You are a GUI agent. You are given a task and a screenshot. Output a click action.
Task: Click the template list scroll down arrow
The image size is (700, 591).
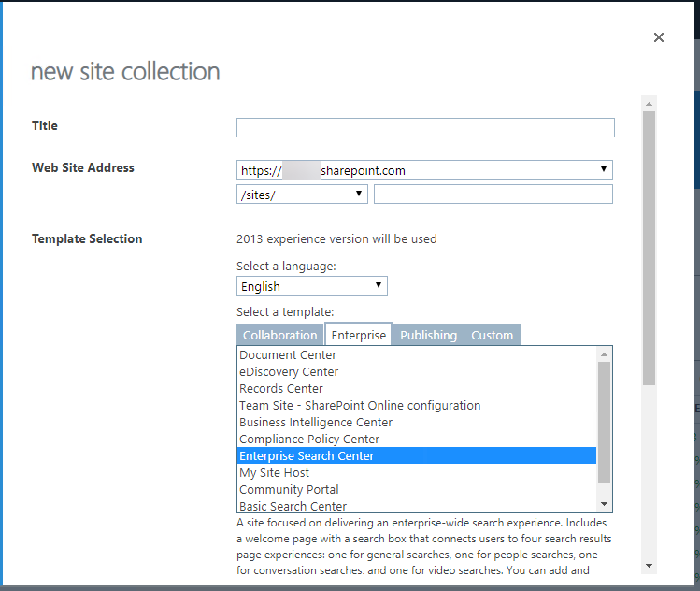[x=605, y=504]
